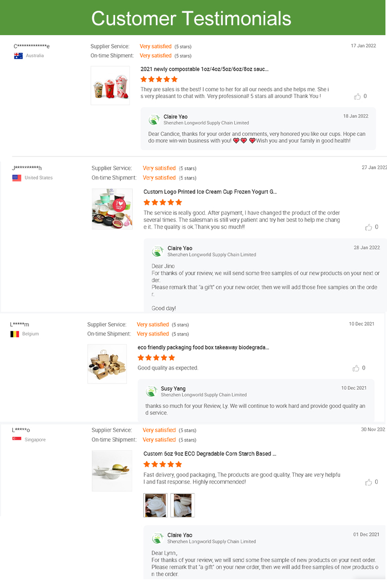
Task: Click the Australia flag icon
Action: click(x=18, y=56)
